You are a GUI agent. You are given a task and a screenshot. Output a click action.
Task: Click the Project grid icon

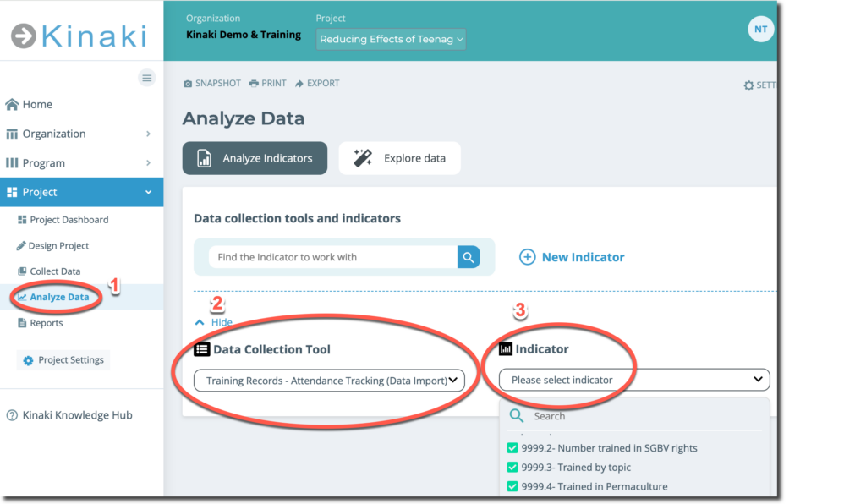tap(12, 192)
